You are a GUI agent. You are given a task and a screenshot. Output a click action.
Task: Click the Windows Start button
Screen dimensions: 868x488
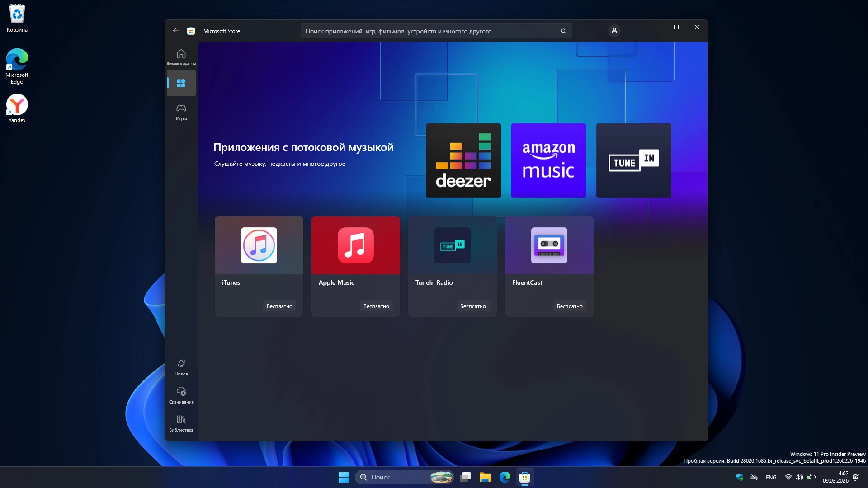tap(344, 477)
